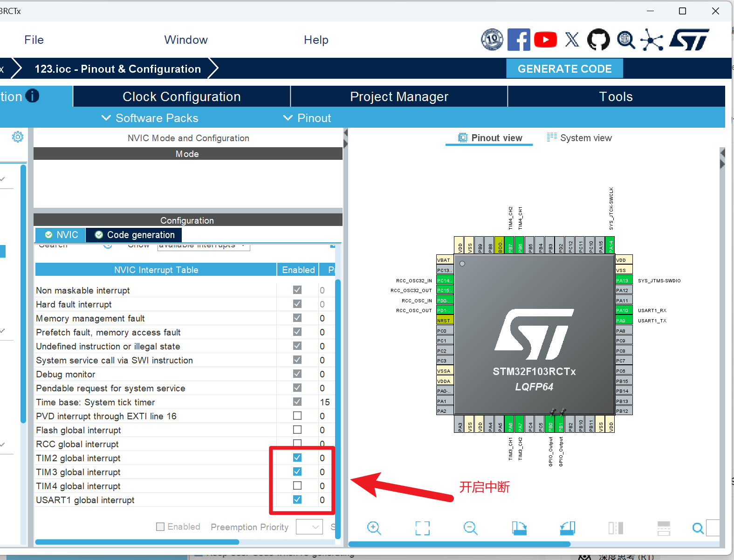Click the globe search icon in header
The height and width of the screenshot is (560, 734).
(x=625, y=40)
